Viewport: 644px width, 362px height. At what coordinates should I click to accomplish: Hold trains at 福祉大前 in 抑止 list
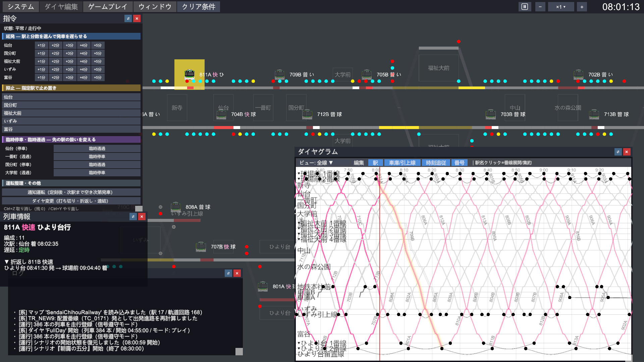coord(71,113)
